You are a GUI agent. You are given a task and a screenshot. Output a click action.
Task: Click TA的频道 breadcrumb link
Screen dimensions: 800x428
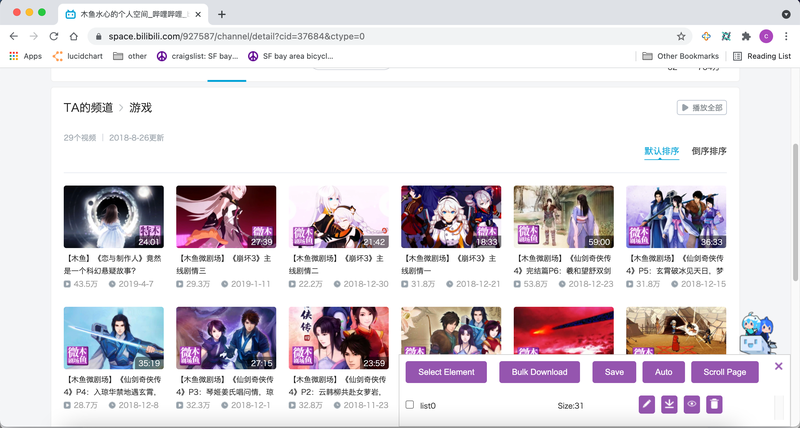88,108
